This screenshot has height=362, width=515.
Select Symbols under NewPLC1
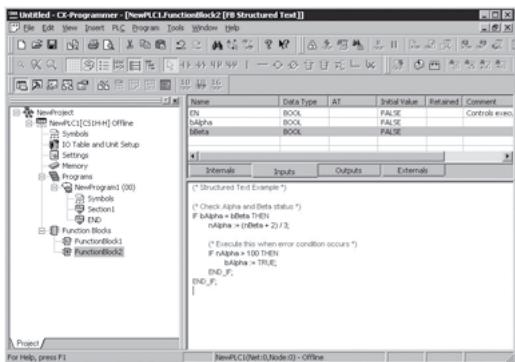pos(75,134)
